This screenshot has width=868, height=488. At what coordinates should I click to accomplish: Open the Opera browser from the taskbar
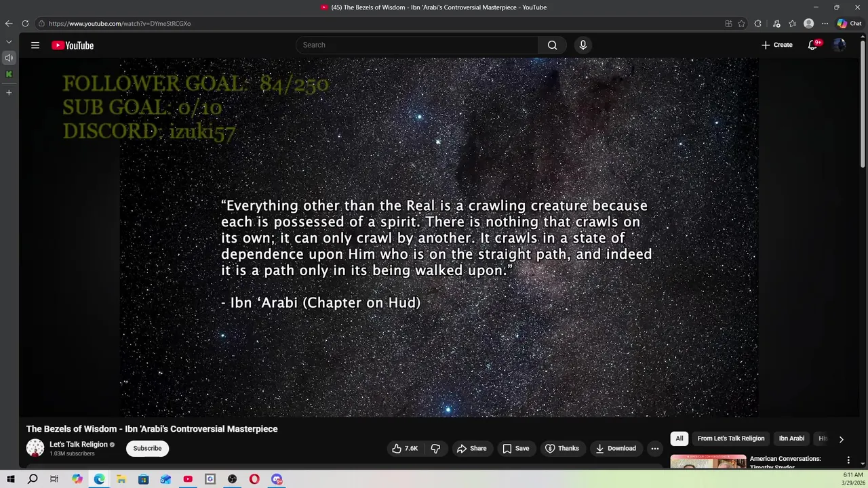254,479
